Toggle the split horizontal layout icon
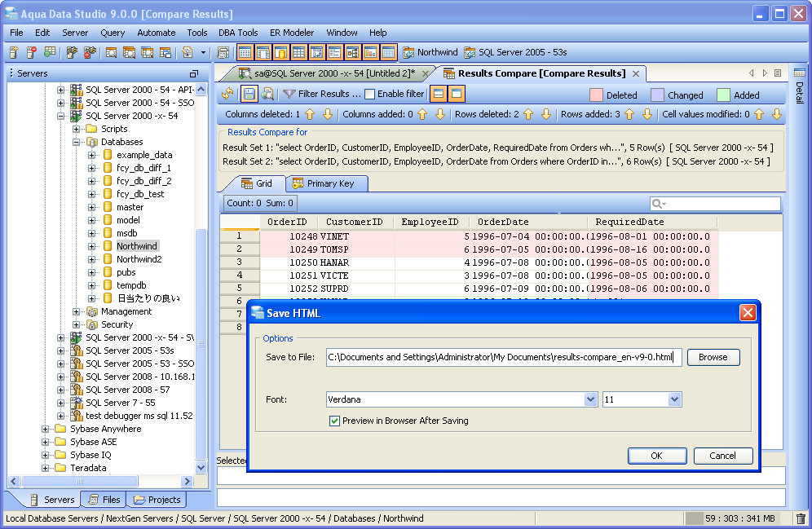The width and height of the screenshot is (812, 529). click(x=439, y=94)
